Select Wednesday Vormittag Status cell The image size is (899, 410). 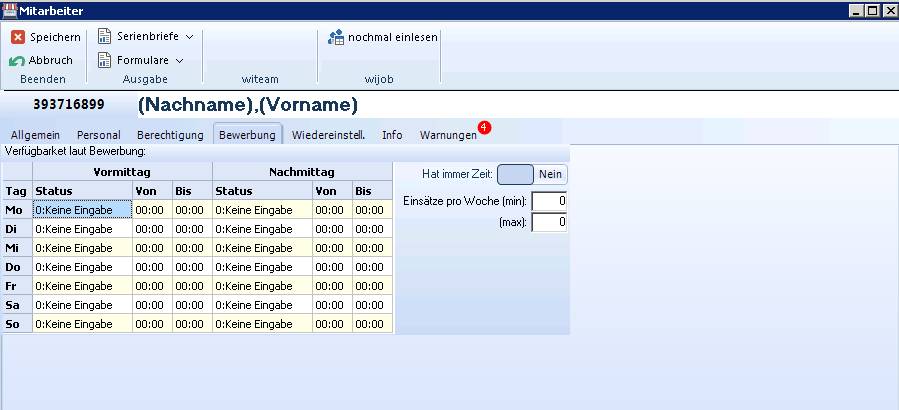[x=83, y=248]
